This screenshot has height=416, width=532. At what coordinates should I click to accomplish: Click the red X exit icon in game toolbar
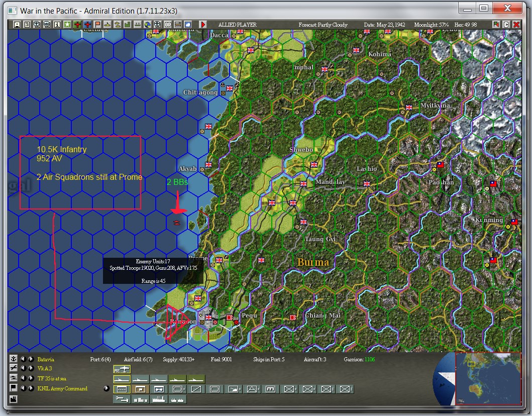click(516, 25)
